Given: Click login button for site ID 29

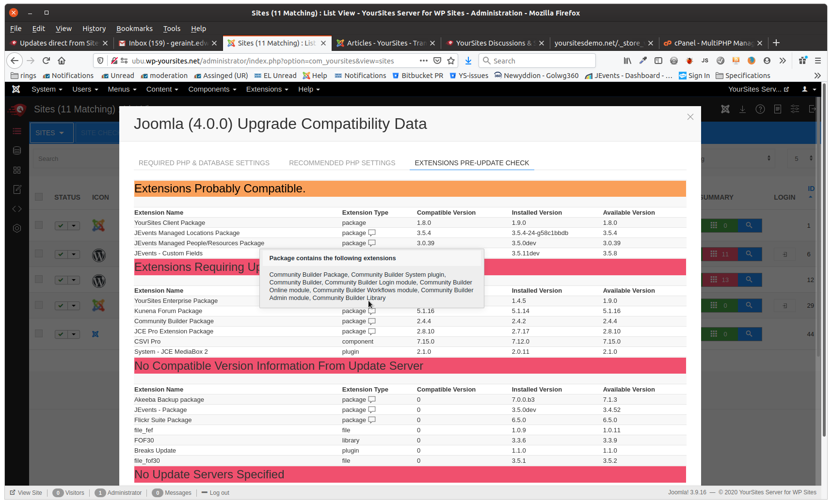Looking at the screenshot, I should [x=784, y=305].
